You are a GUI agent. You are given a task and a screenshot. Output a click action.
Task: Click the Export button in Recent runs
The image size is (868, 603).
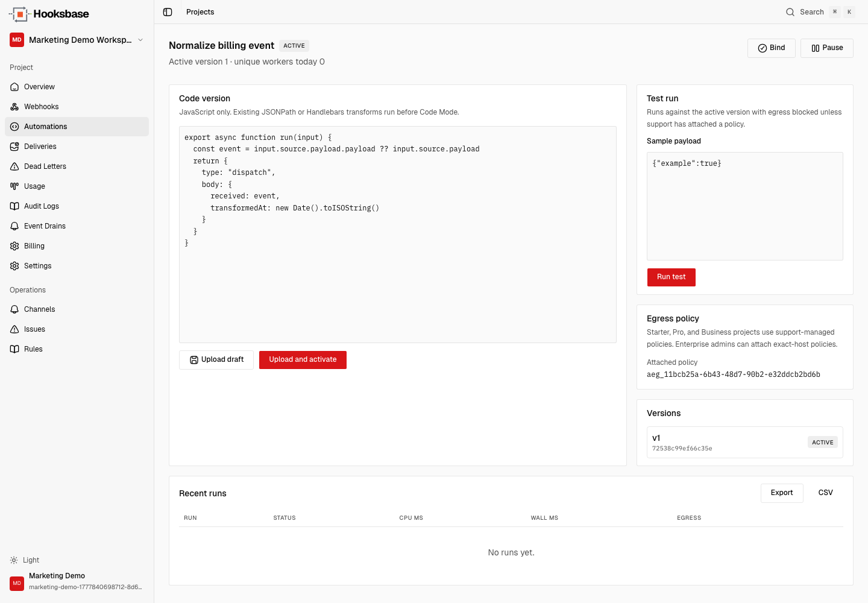(x=782, y=493)
